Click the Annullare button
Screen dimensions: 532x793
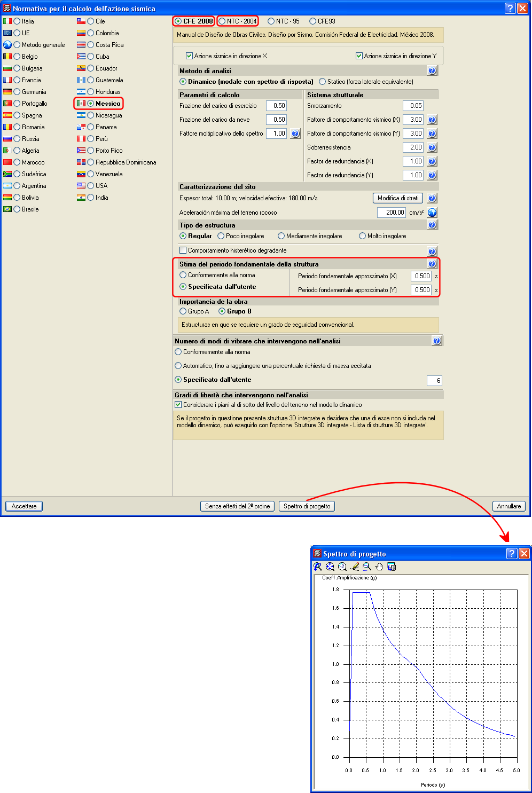pos(509,506)
